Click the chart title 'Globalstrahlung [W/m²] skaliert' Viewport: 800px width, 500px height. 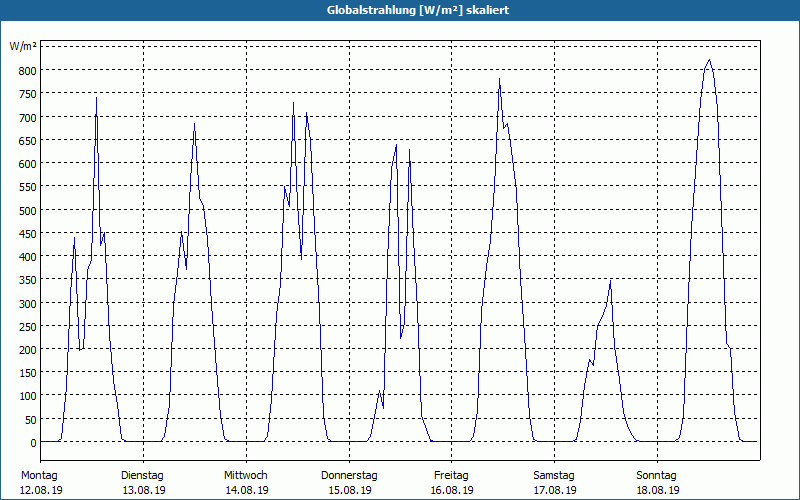point(418,10)
